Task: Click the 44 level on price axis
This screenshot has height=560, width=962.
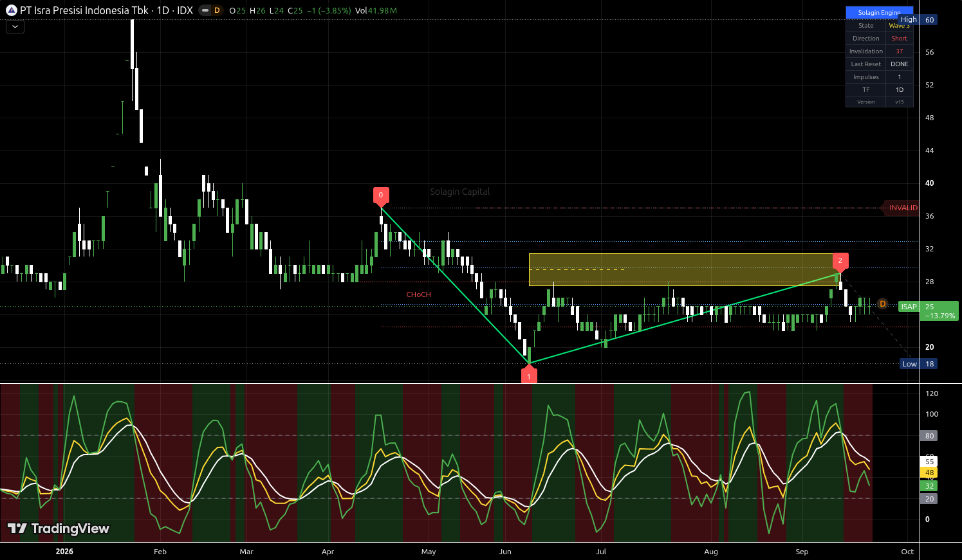Action: point(930,150)
